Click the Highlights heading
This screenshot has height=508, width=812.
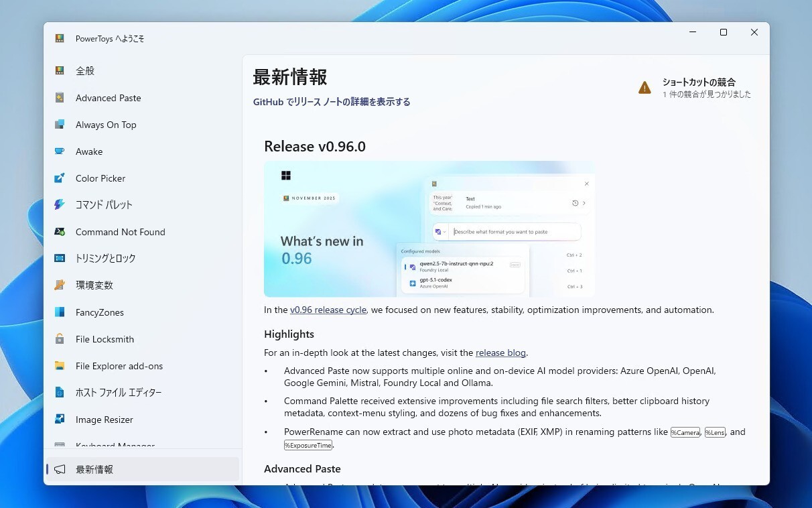(x=289, y=334)
